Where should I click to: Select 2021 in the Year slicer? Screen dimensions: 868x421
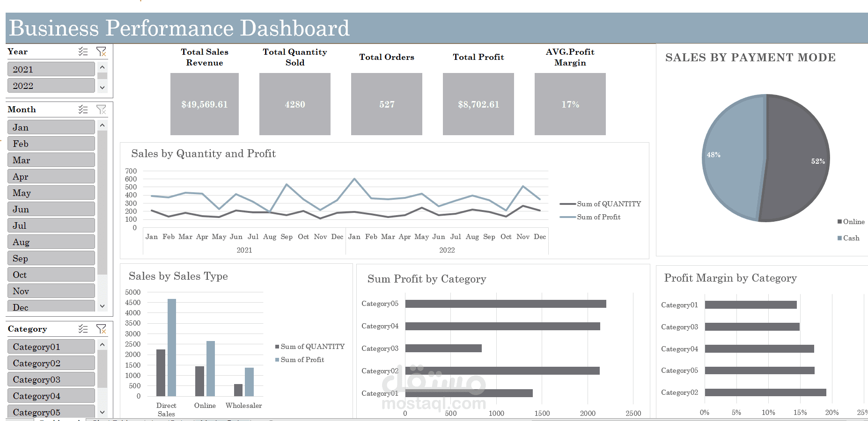coord(51,69)
